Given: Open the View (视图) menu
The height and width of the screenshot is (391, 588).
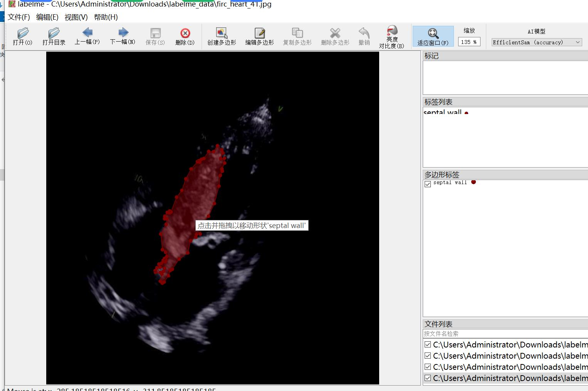Looking at the screenshot, I should pos(76,17).
